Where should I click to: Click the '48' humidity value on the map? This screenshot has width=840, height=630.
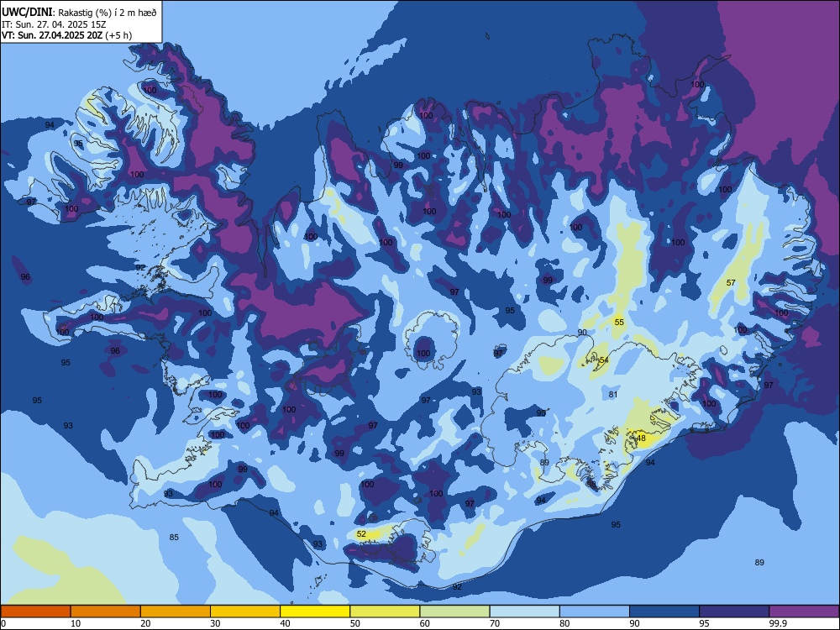point(641,438)
